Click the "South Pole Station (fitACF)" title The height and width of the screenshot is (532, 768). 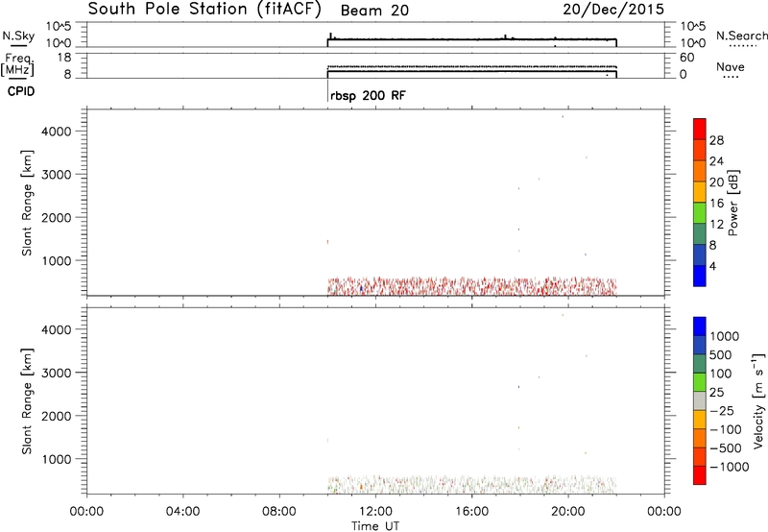point(204,10)
